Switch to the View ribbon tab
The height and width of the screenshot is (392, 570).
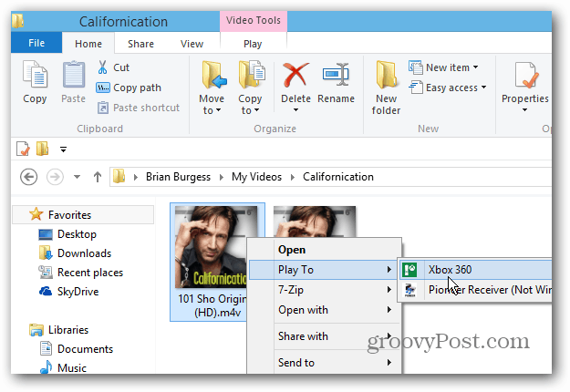192,44
